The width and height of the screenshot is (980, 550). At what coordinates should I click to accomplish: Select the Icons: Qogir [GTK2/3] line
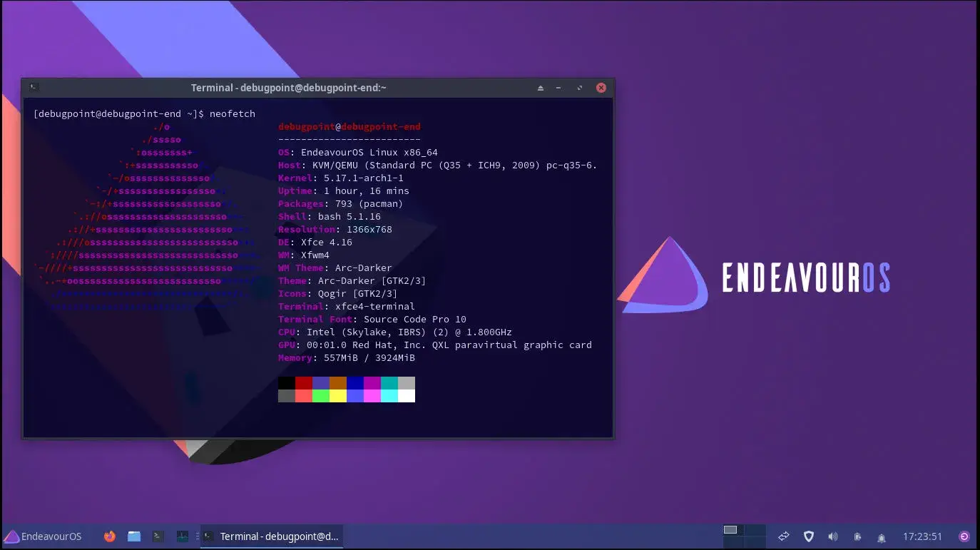(338, 294)
